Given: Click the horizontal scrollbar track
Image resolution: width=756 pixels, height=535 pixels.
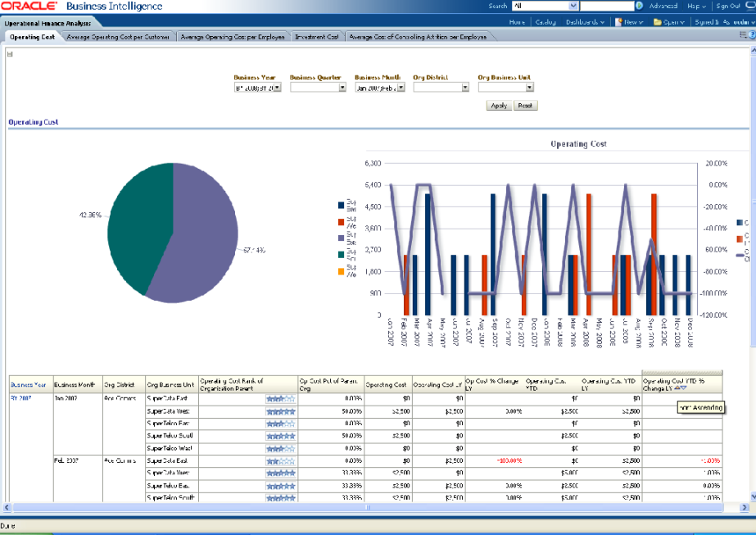Looking at the screenshot, I should [x=368, y=507].
